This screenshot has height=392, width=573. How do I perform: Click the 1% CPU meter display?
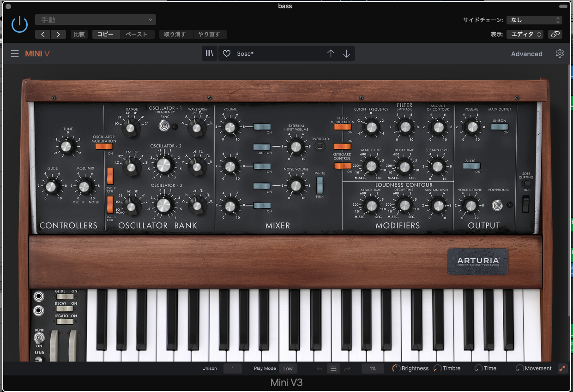pos(373,368)
